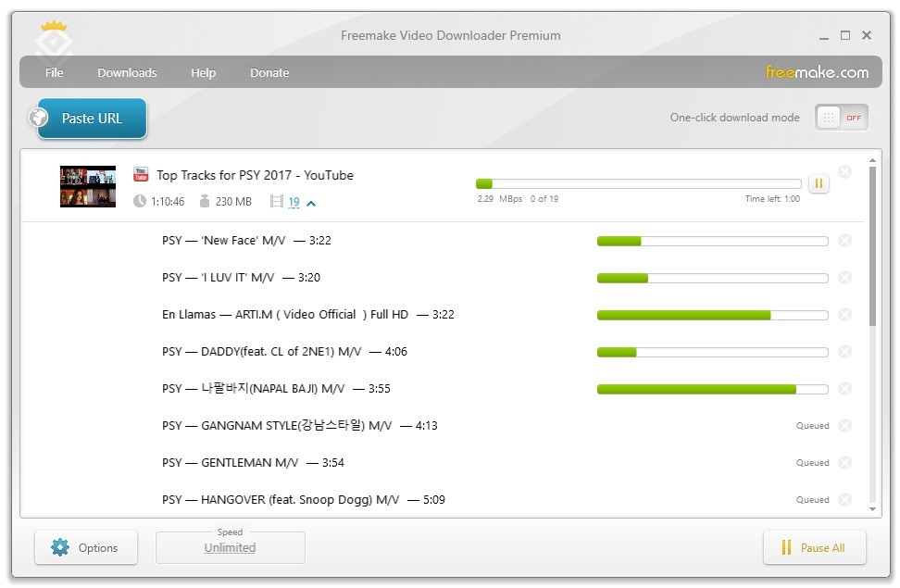Select PSY — 'I LUV IT' M/V row
This screenshot has height=588, width=900.
[x=442, y=278]
